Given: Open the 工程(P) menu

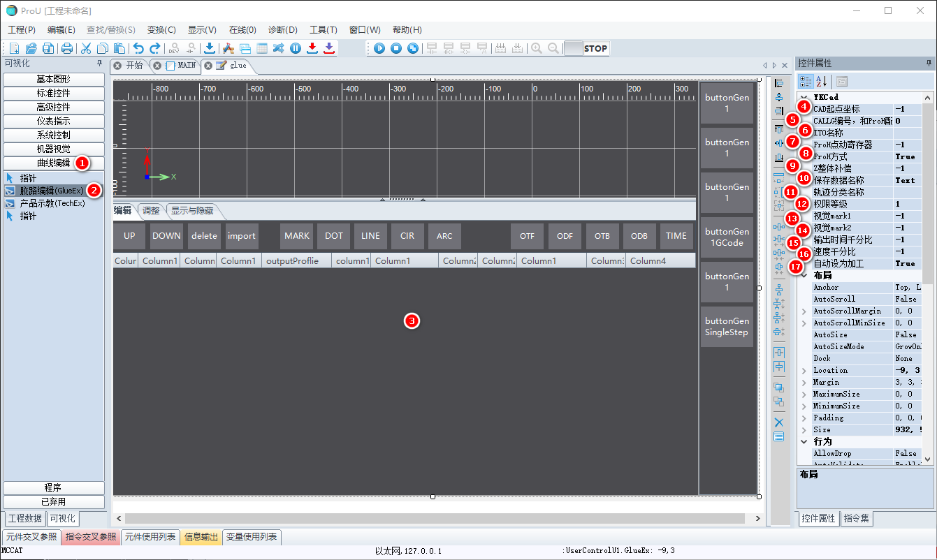Looking at the screenshot, I should pos(22,30).
